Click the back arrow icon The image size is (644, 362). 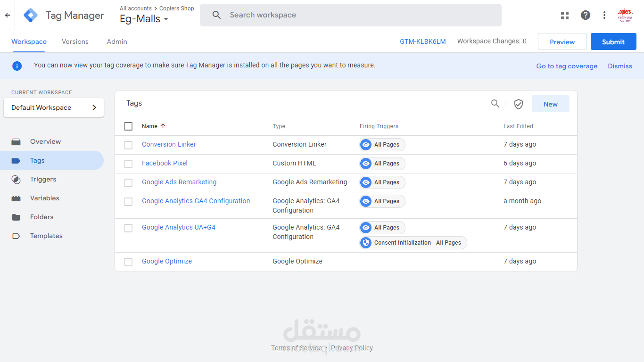click(7, 15)
